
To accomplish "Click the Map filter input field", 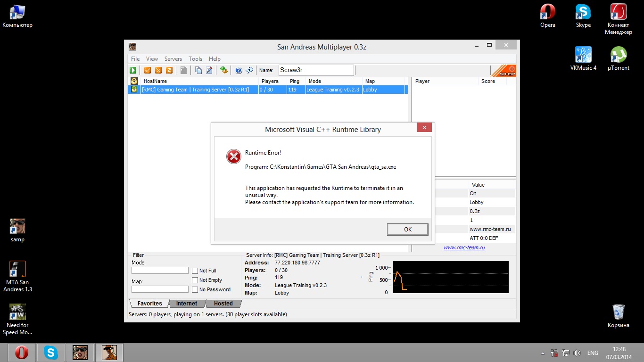I will [x=160, y=289].
